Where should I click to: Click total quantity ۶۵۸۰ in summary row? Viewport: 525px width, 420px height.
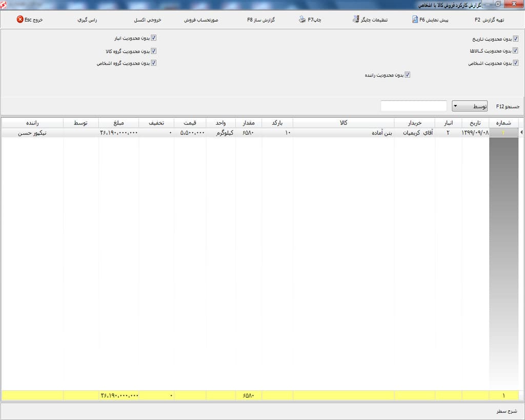pos(249,395)
